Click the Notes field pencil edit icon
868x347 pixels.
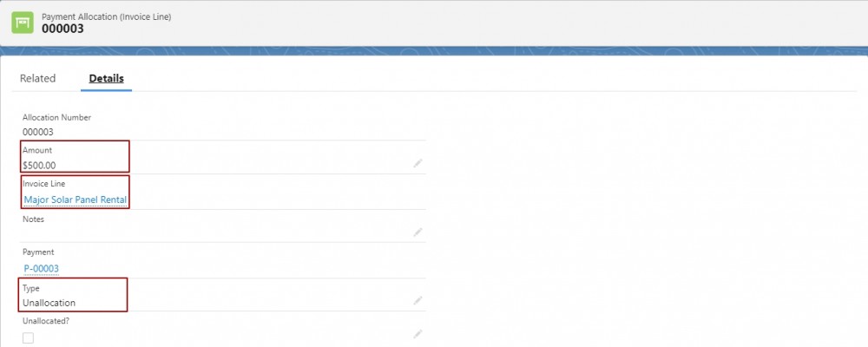point(418,232)
